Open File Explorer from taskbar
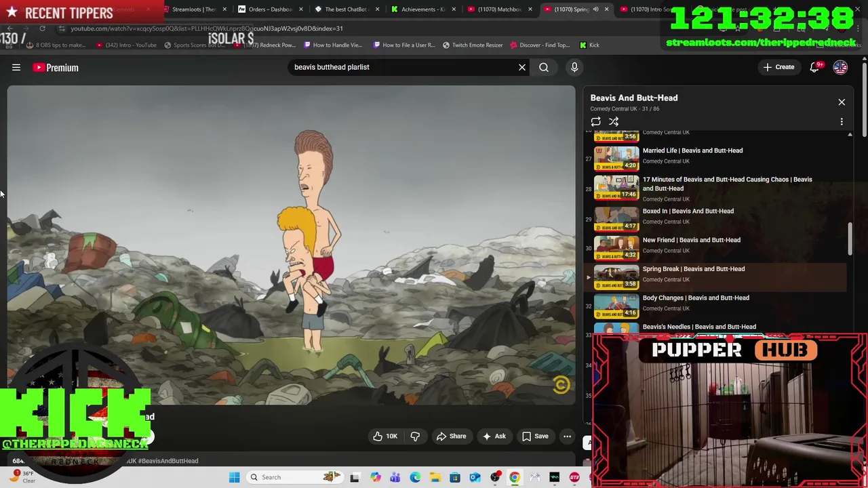Image resolution: width=868 pixels, height=488 pixels. [x=435, y=477]
